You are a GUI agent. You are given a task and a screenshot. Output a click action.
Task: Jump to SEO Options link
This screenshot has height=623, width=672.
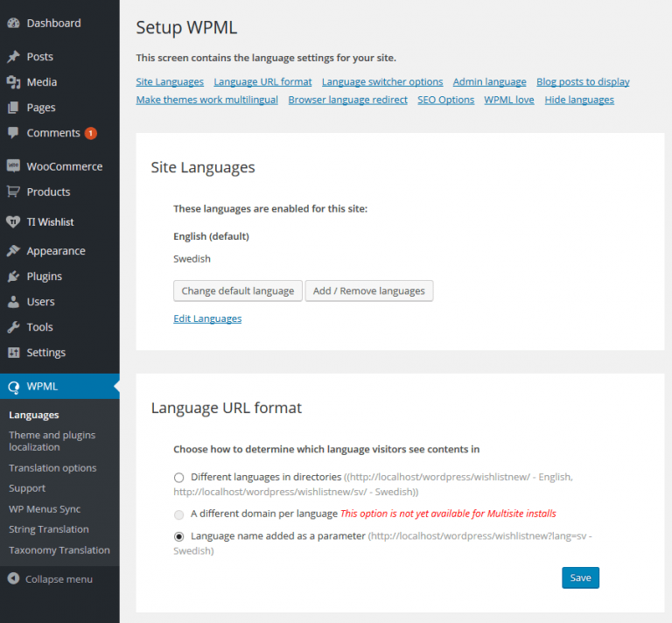(x=445, y=100)
